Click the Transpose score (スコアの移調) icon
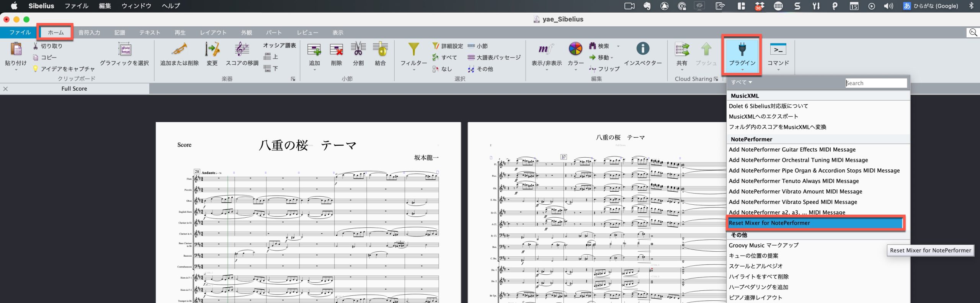The height and width of the screenshot is (303, 980). point(242,50)
